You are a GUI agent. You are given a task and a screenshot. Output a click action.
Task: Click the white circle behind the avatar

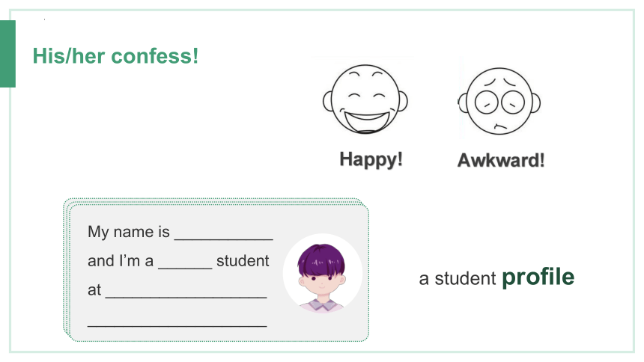point(323,273)
